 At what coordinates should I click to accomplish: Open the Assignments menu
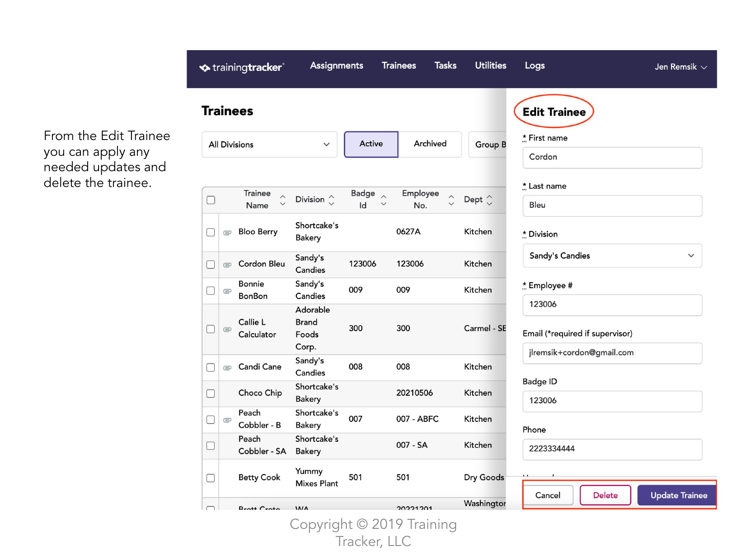[336, 65]
